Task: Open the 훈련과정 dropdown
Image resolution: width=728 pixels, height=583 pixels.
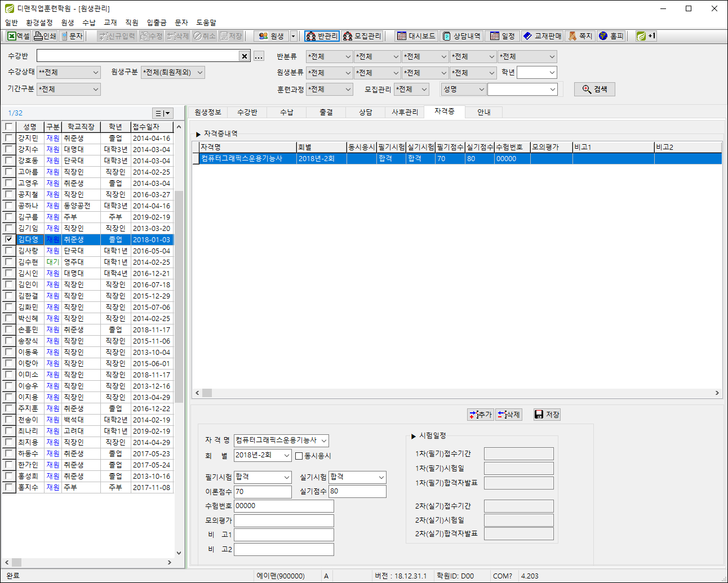Action: (x=329, y=90)
